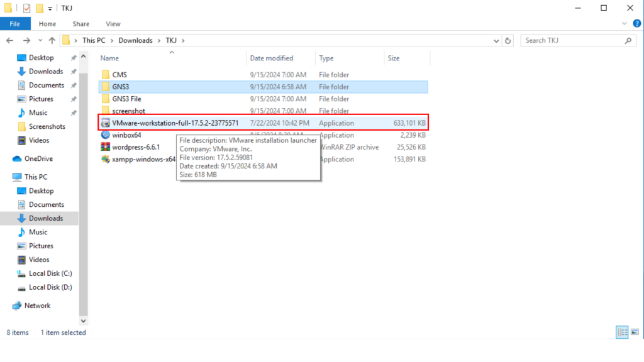
Task: Click the Up one level arrow
Action: tap(52, 40)
